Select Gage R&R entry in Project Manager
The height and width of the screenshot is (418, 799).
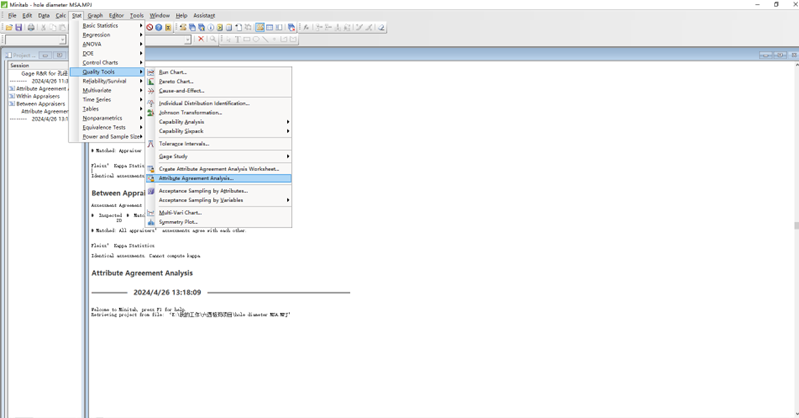click(44, 73)
